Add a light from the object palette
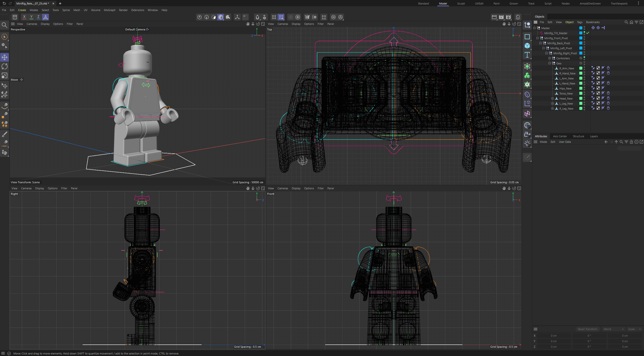644x356 pixels. point(527,144)
